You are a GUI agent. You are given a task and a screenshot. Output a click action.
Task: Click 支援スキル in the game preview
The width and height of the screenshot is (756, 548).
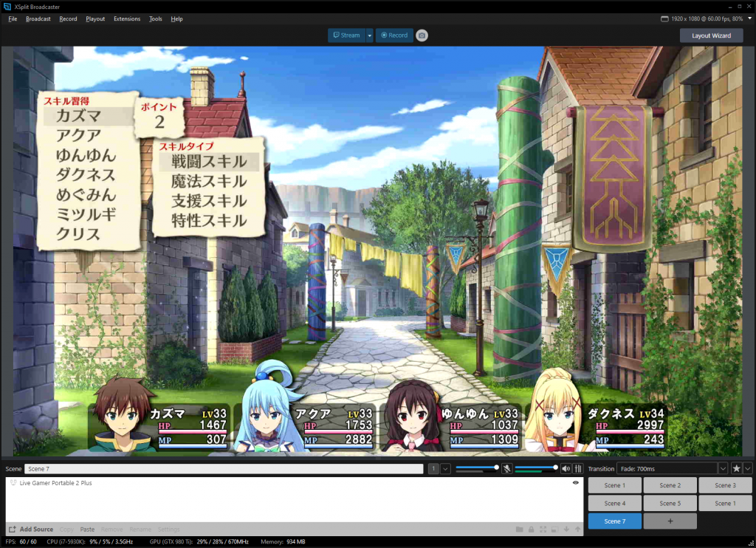tap(209, 201)
